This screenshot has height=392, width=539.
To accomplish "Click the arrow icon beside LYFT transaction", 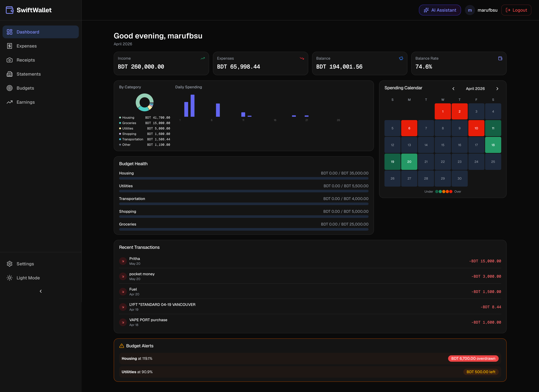I will (x=123, y=307).
